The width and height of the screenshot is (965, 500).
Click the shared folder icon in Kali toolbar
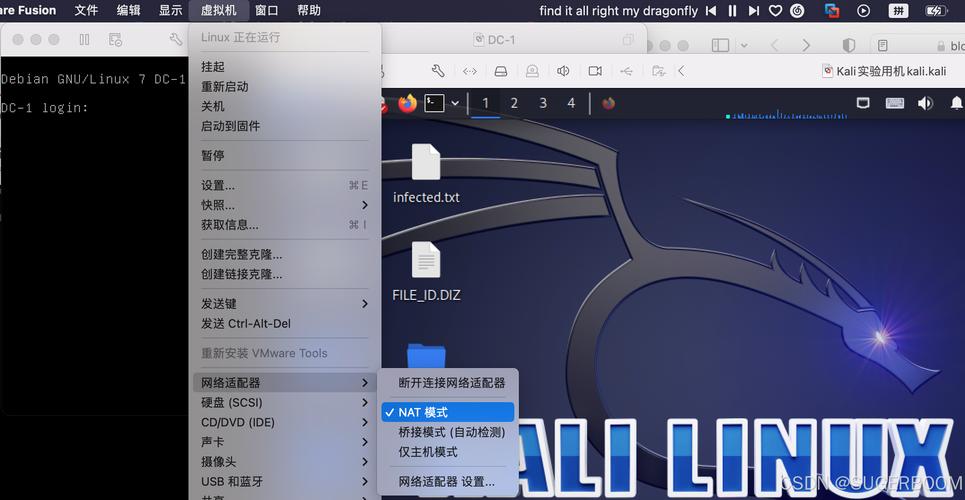[x=659, y=71]
